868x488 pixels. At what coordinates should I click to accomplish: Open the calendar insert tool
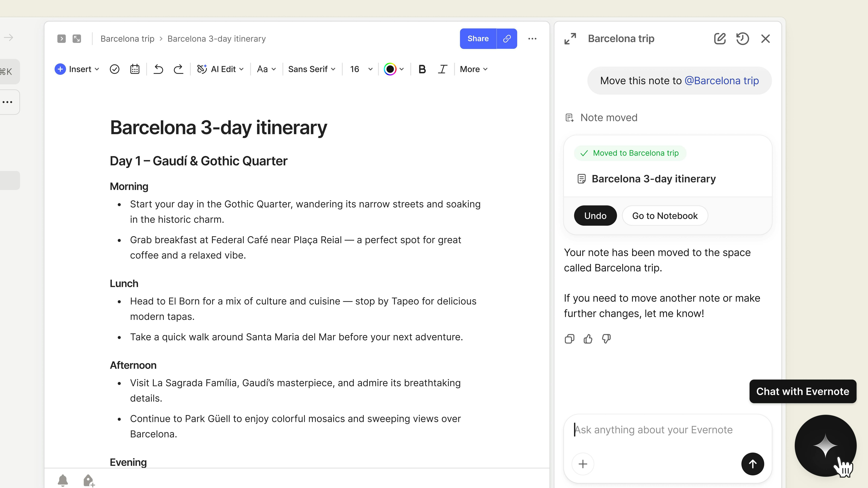134,69
